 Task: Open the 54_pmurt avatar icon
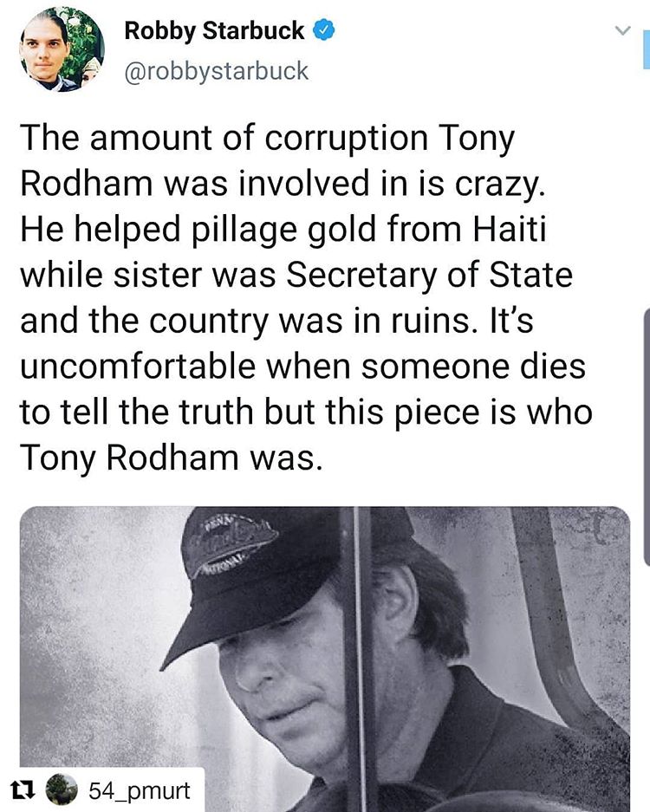(62, 789)
